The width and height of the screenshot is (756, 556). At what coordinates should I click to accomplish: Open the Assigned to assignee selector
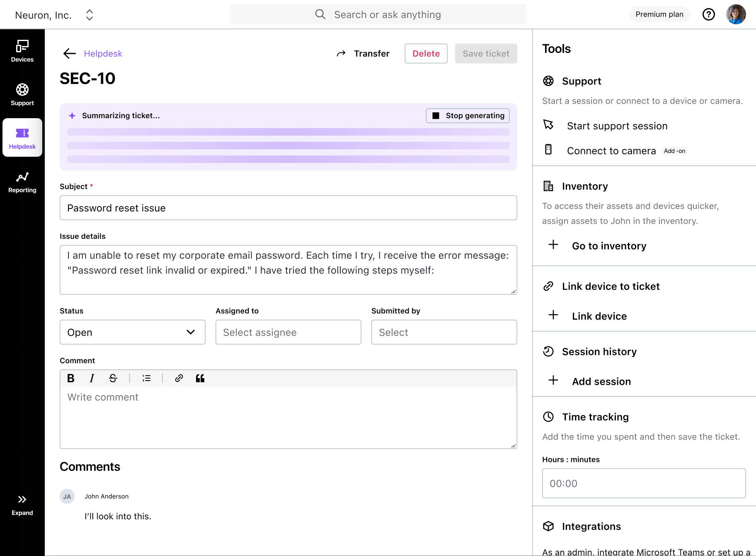click(x=288, y=332)
